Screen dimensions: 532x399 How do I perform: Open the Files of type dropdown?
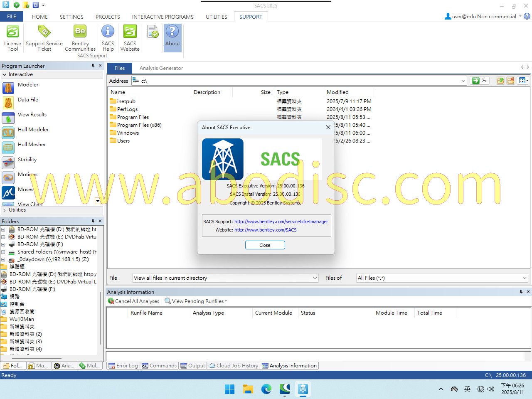[x=525, y=278]
